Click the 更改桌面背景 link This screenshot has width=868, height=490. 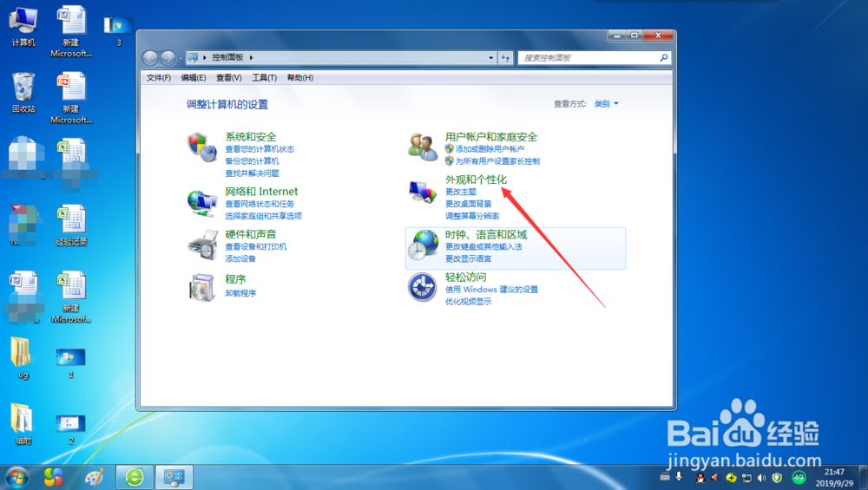tap(469, 204)
